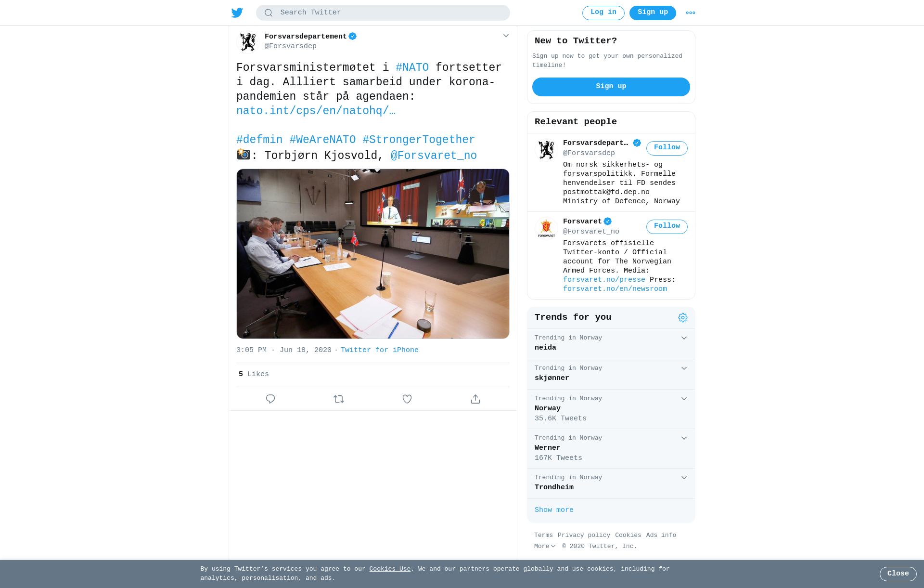The width and height of the screenshot is (924, 588).
Task: Click Show more under trends
Action: [x=554, y=510]
